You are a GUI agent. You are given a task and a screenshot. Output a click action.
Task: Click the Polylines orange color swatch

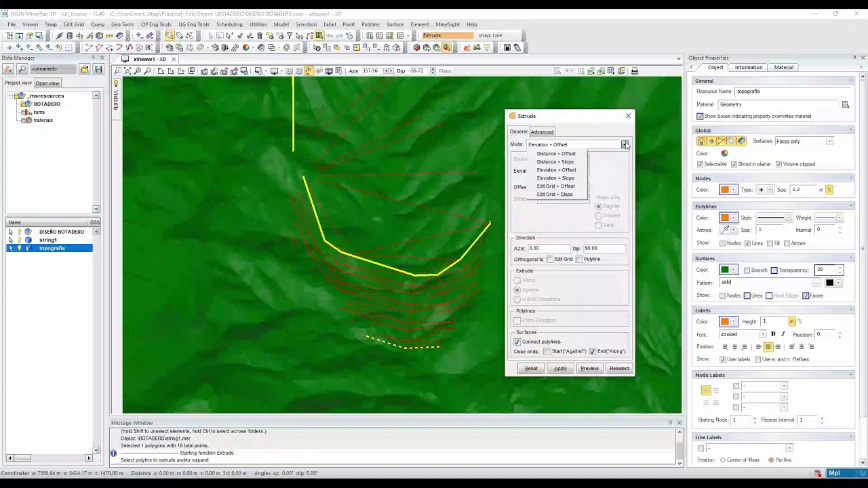pyautogui.click(x=725, y=218)
